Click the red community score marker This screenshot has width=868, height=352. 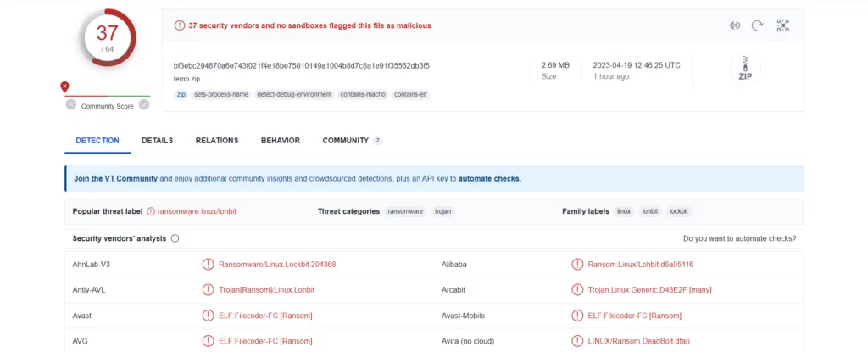point(64,87)
